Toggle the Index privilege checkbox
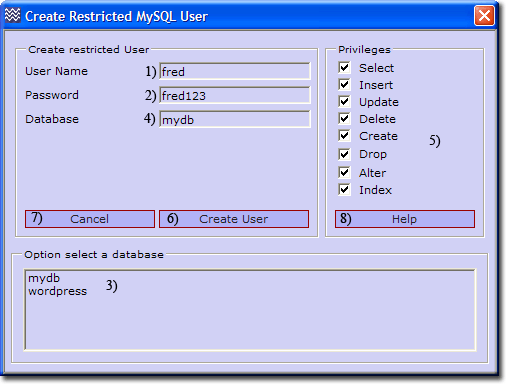The width and height of the screenshot is (509, 386). coord(344,190)
